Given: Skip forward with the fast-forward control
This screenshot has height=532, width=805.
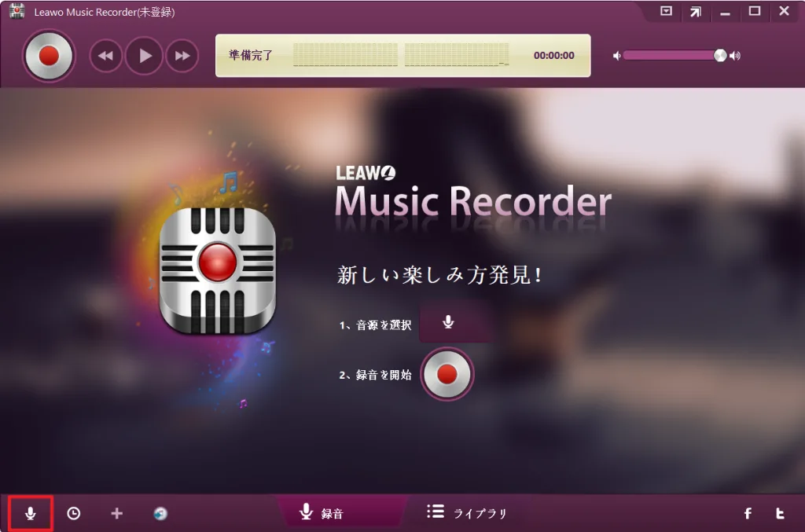Looking at the screenshot, I should tap(182, 55).
